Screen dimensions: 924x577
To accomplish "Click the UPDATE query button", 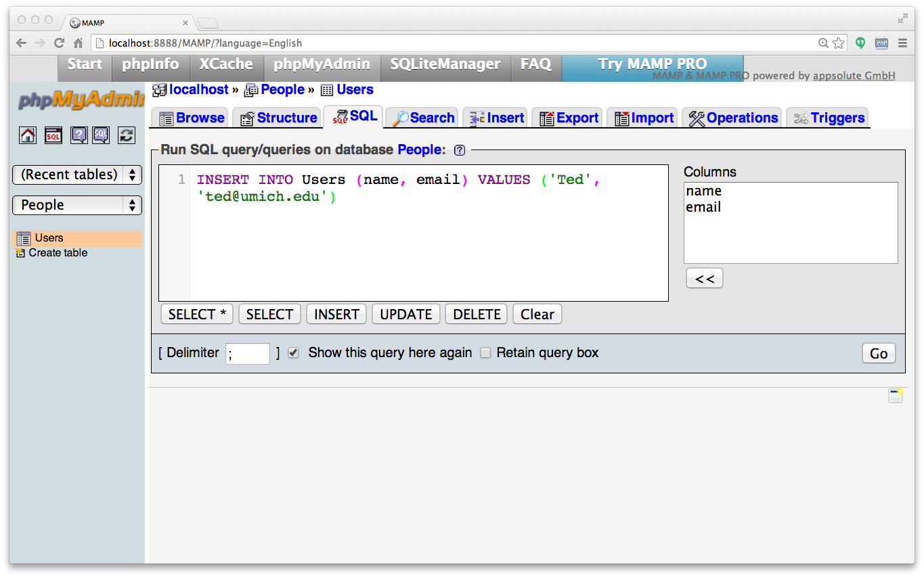I will tap(406, 315).
